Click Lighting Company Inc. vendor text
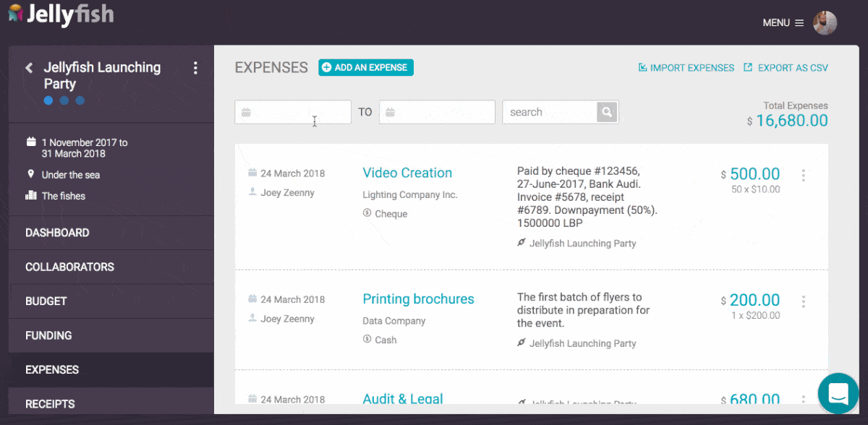The image size is (868, 425). coord(410,194)
